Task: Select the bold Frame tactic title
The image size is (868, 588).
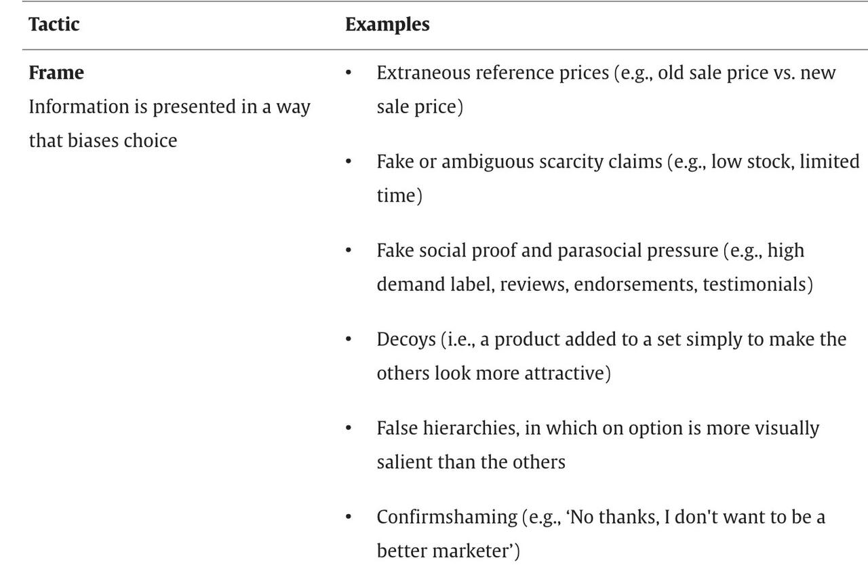Action: [56, 73]
